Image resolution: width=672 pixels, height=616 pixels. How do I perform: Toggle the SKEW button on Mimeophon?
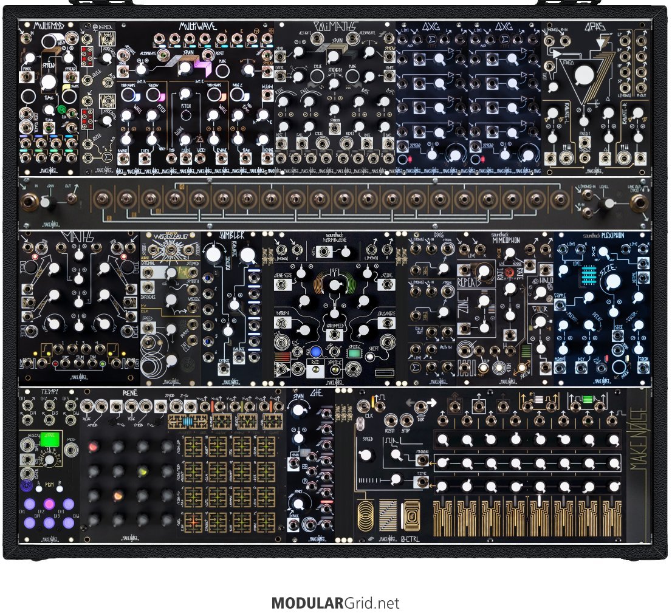(x=521, y=368)
